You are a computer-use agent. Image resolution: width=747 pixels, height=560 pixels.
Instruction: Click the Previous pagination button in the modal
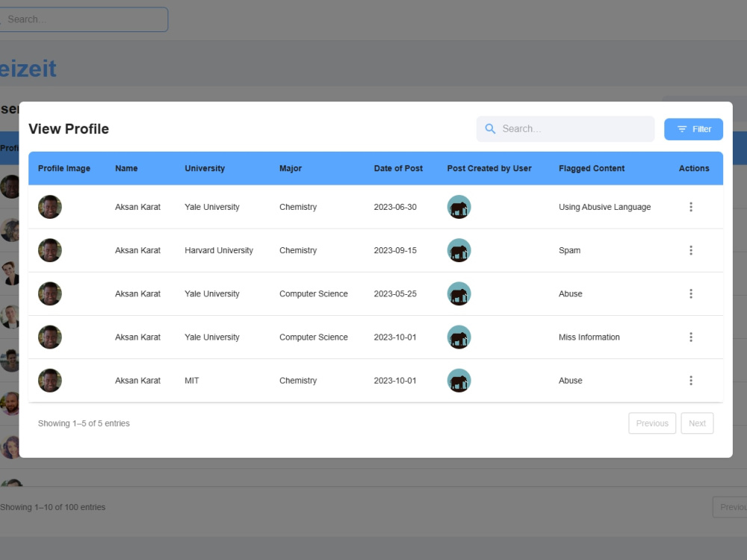coord(652,423)
